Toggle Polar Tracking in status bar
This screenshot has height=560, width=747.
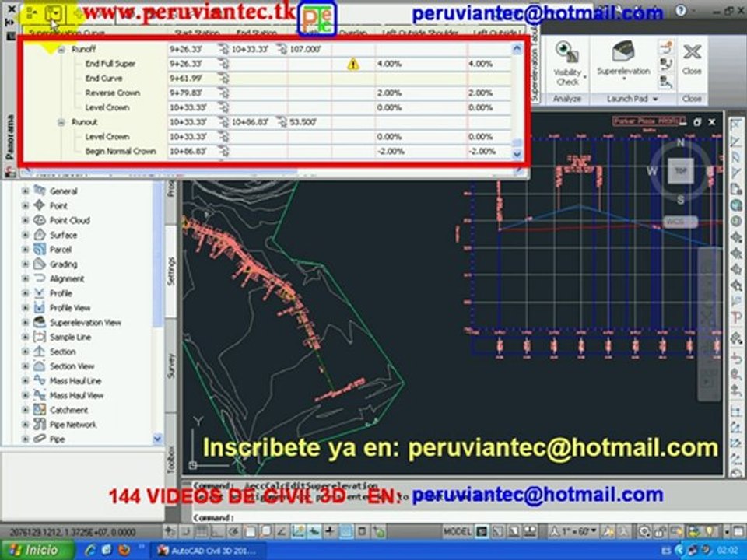click(233, 531)
